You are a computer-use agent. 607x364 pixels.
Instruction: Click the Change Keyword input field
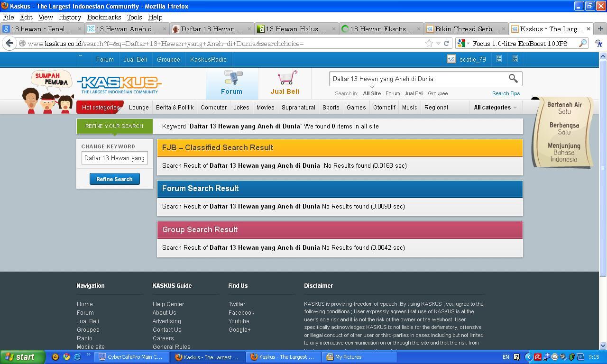[114, 158]
